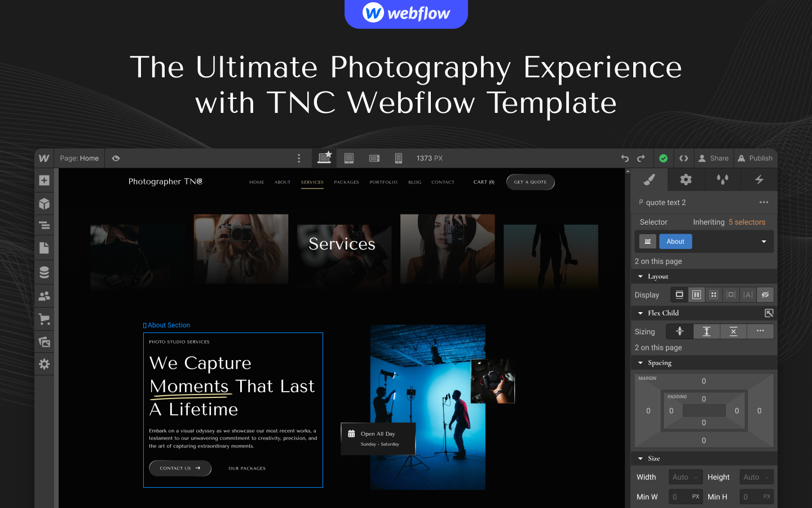Image resolution: width=812 pixels, height=508 pixels.
Task: Toggle display none on quote text 2
Action: pos(765,294)
